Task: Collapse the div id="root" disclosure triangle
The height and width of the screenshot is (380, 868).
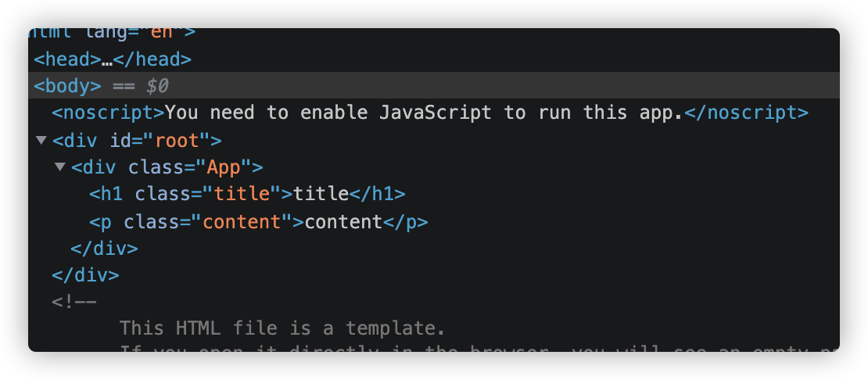Action: pyautogui.click(x=41, y=141)
